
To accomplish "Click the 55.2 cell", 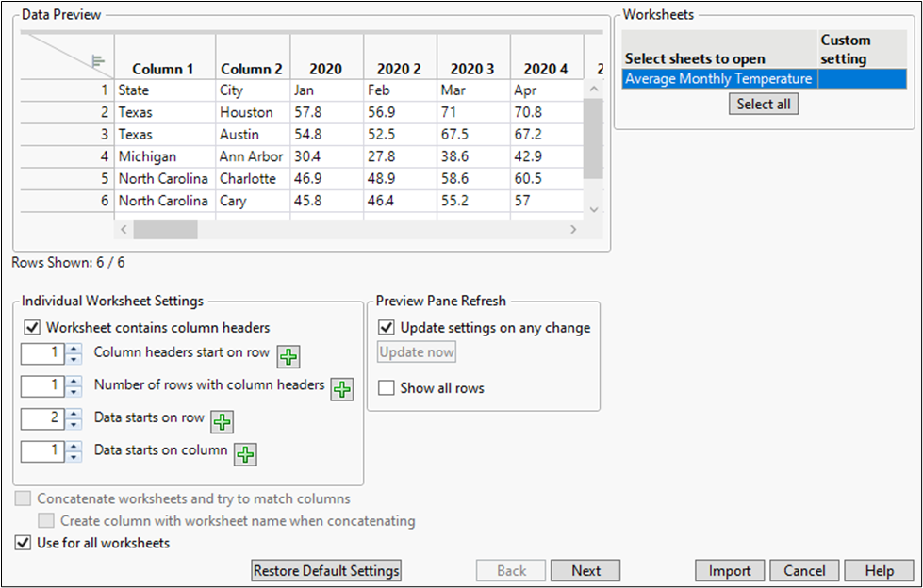I will [473, 201].
